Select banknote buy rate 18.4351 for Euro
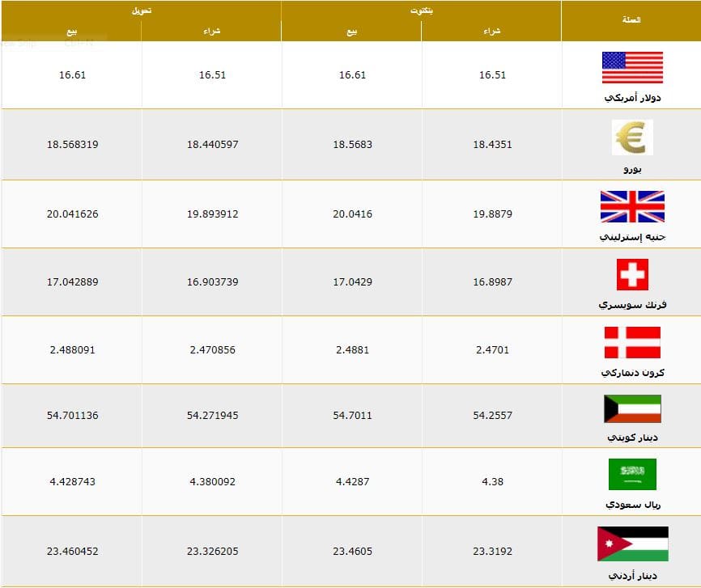Viewport: 701px width, 588px height. click(492, 144)
